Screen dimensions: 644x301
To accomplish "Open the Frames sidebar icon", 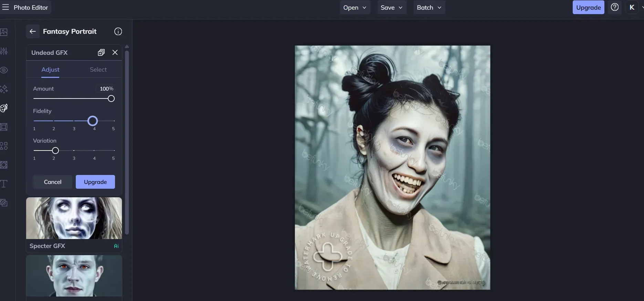I will [x=4, y=127].
